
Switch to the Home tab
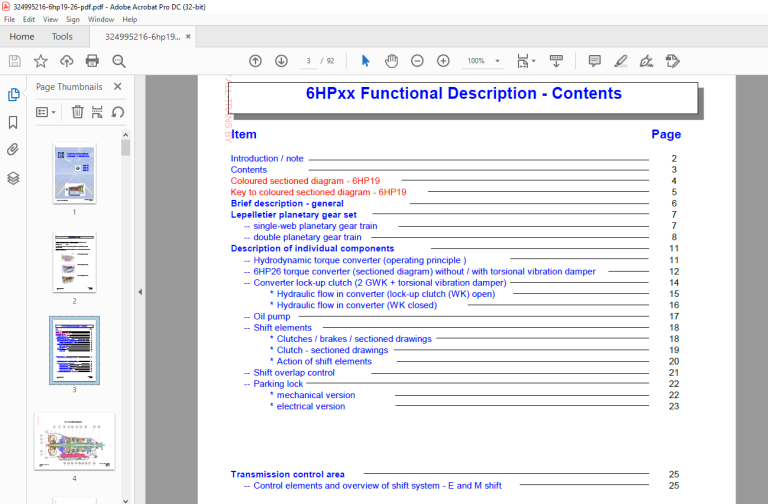22,37
